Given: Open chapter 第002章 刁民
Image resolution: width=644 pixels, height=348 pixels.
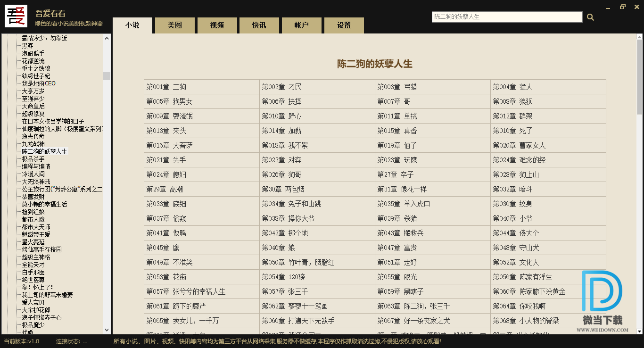Looking at the screenshot, I should click(281, 87).
